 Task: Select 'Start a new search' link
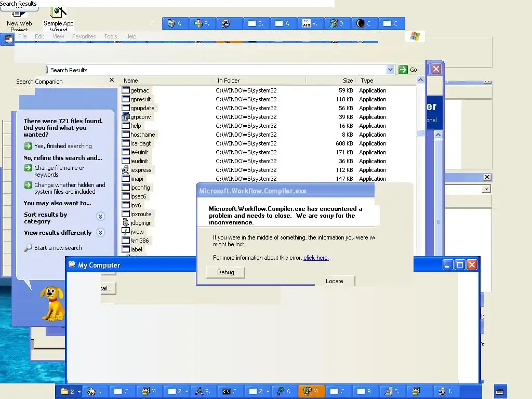[58, 248]
